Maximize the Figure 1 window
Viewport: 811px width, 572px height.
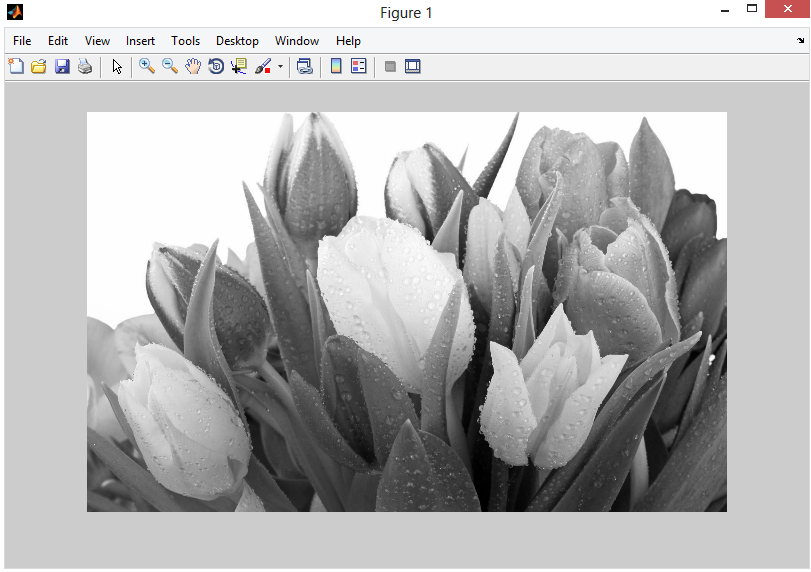pyautogui.click(x=752, y=9)
